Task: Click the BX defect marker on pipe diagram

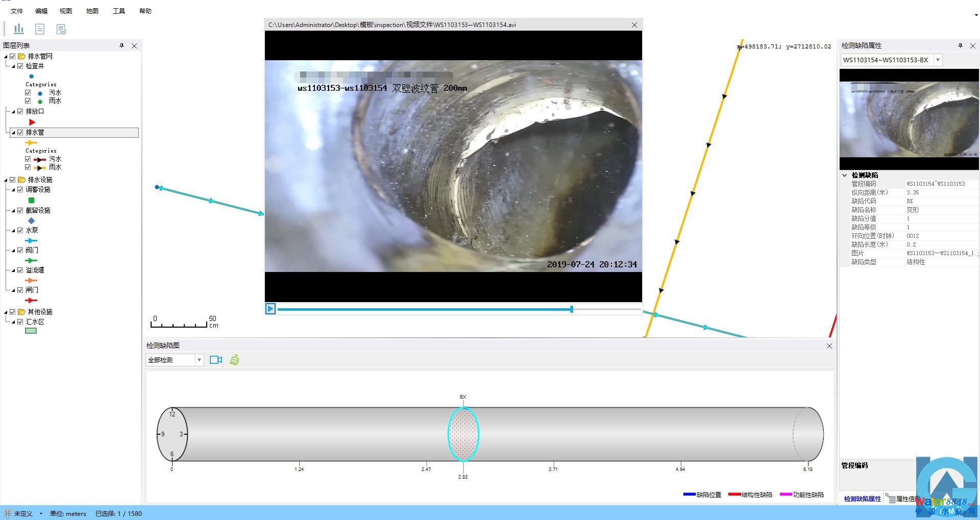Action: (463, 434)
